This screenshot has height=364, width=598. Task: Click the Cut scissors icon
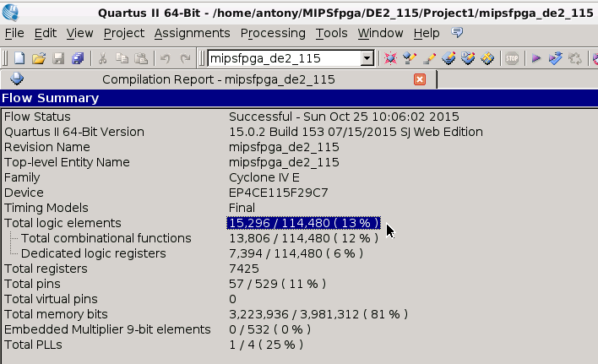click(102, 58)
